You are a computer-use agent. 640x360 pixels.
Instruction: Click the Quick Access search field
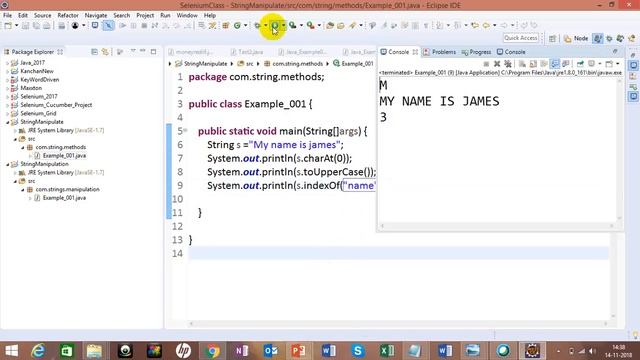click(521, 38)
